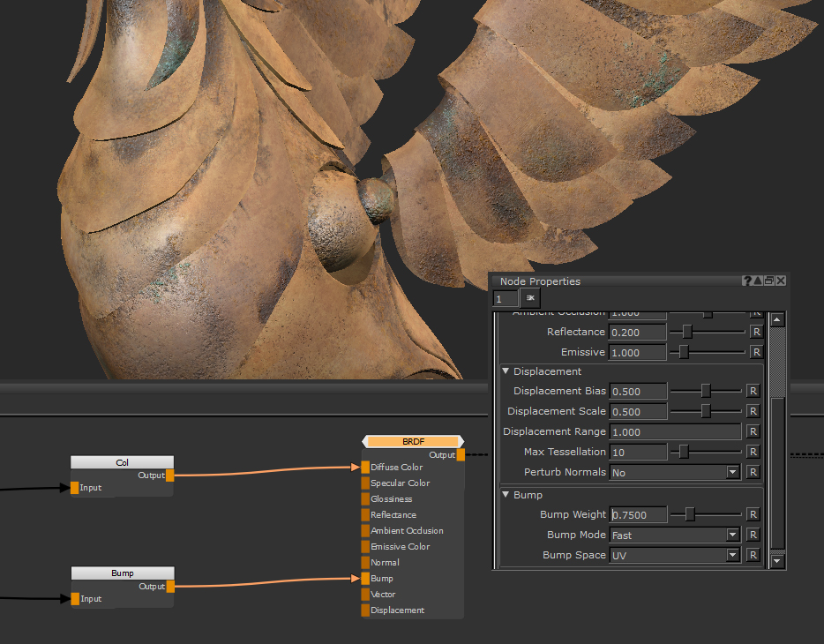Collapse the Displacement section
This screenshot has height=644, width=824.
click(506, 371)
